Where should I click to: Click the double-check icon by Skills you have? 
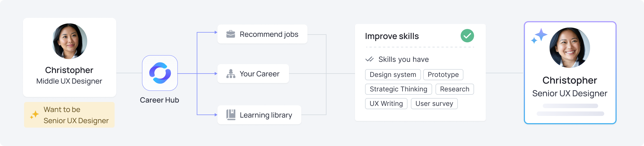pyautogui.click(x=370, y=59)
